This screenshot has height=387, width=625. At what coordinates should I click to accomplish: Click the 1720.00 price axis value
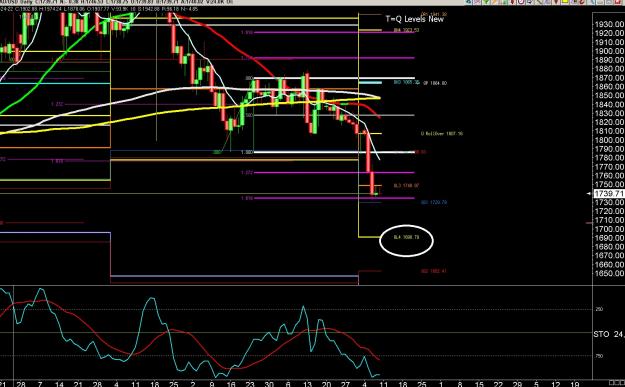pos(609,211)
